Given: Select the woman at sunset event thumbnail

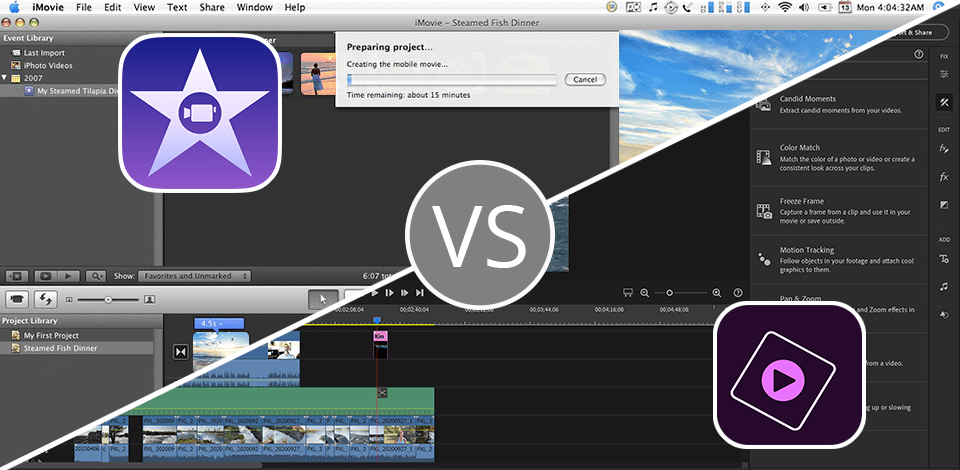Looking at the screenshot, I should [x=317, y=73].
